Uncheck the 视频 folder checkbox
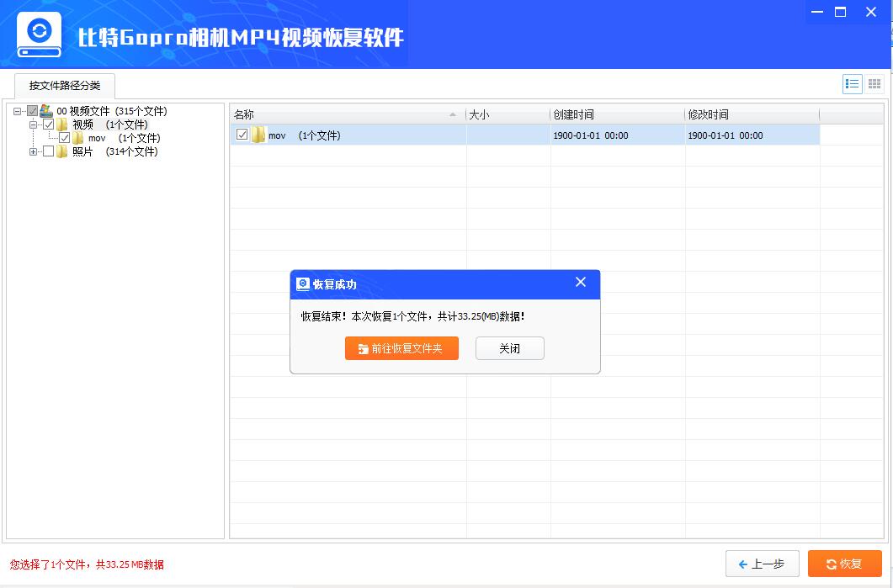Image resolution: width=893 pixels, height=588 pixels. click(49, 124)
